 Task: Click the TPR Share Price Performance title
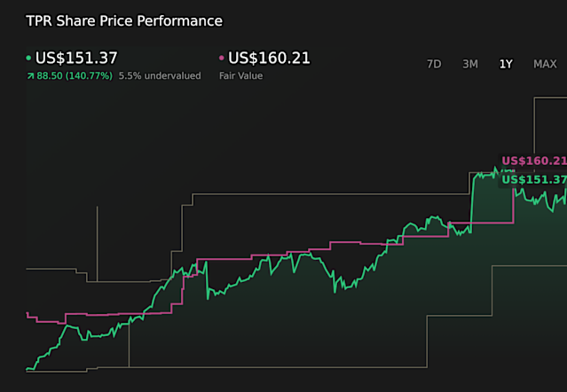(x=124, y=20)
